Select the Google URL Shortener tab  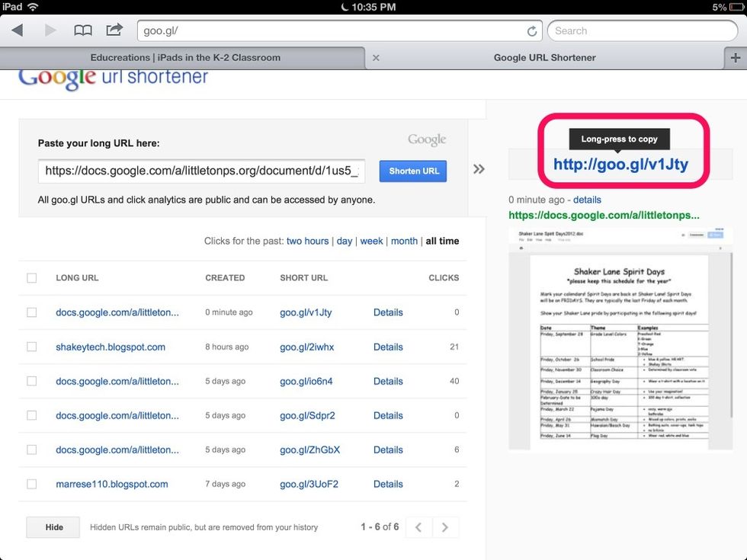(544, 58)
